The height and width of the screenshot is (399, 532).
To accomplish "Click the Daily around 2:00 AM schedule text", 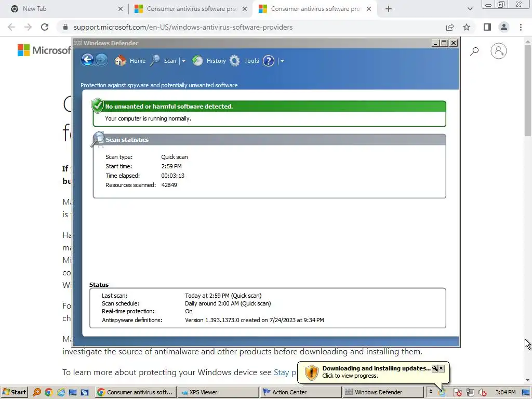I will (228, 303).
